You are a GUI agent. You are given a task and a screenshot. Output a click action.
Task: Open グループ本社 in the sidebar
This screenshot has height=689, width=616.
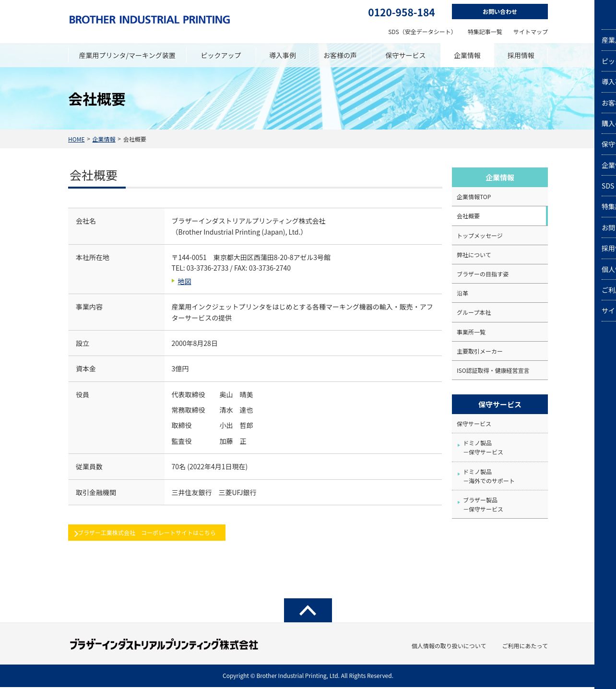499,312
